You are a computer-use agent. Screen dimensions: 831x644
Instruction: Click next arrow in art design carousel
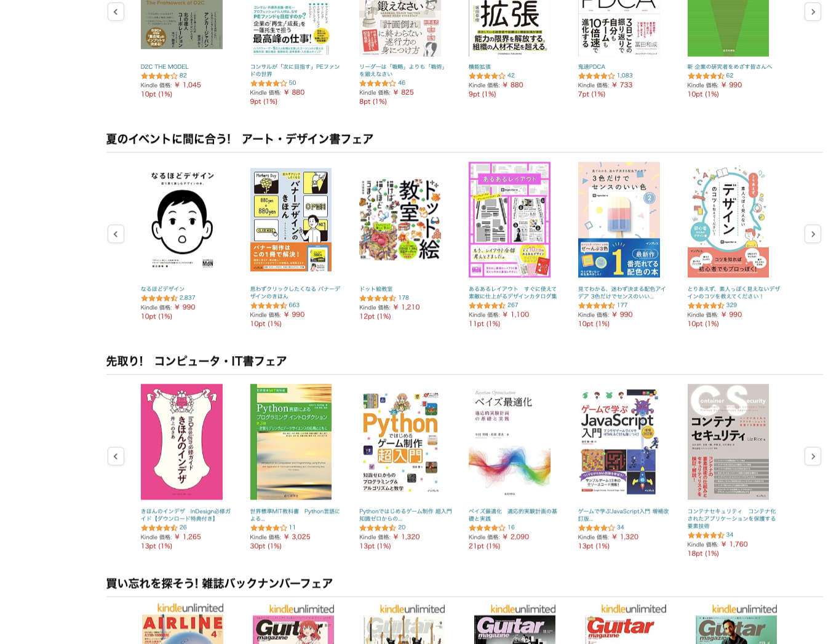click(813, 234)
